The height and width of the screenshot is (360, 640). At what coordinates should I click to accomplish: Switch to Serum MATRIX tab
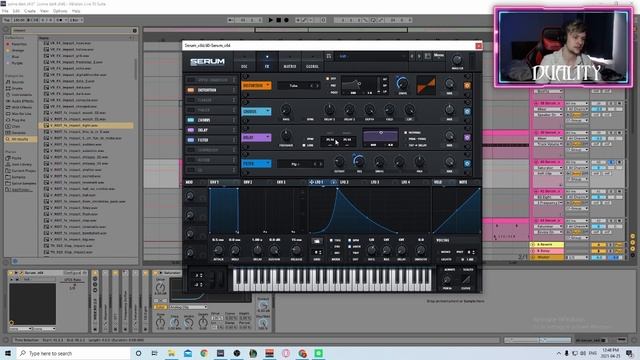289,66
